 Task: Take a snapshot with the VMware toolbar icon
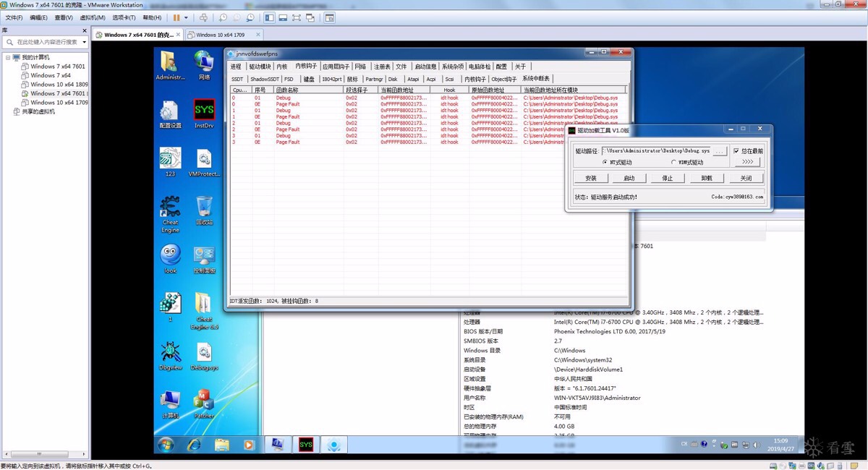coord(224,17)
